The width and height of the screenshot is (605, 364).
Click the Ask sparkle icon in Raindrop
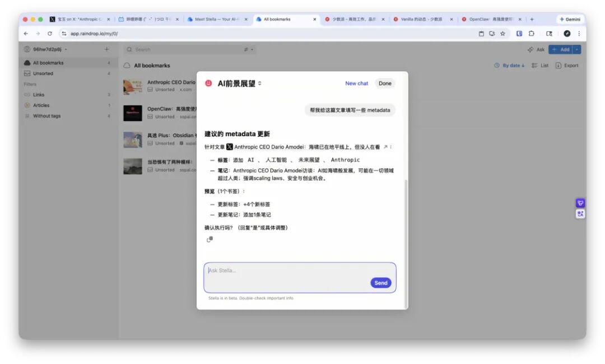pos(530,49)
